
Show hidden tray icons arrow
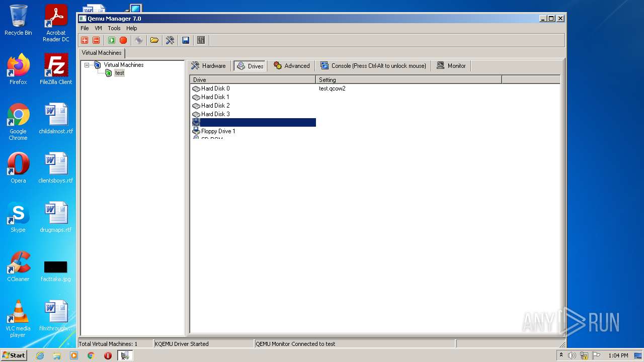561,355
